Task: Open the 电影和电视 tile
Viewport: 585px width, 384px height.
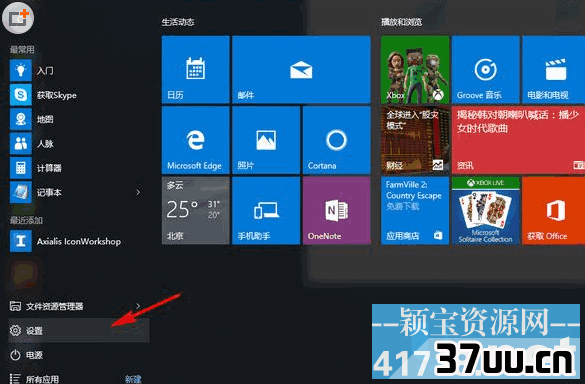Action: (x=554, y=69)
